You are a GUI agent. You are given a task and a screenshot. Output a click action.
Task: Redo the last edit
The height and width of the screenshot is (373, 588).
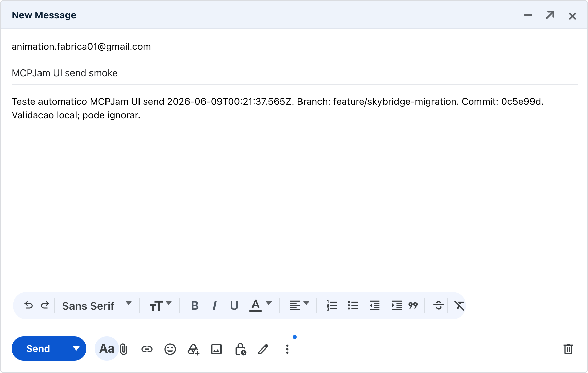pyautogui.click(x=45, y=305)
